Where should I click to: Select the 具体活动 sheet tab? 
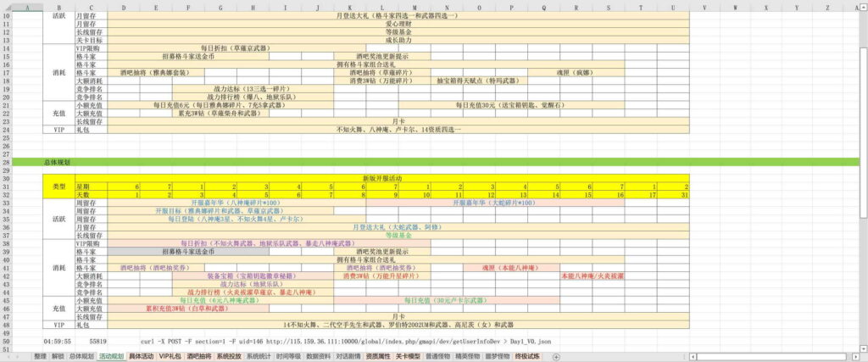click(x=141, y=357)
